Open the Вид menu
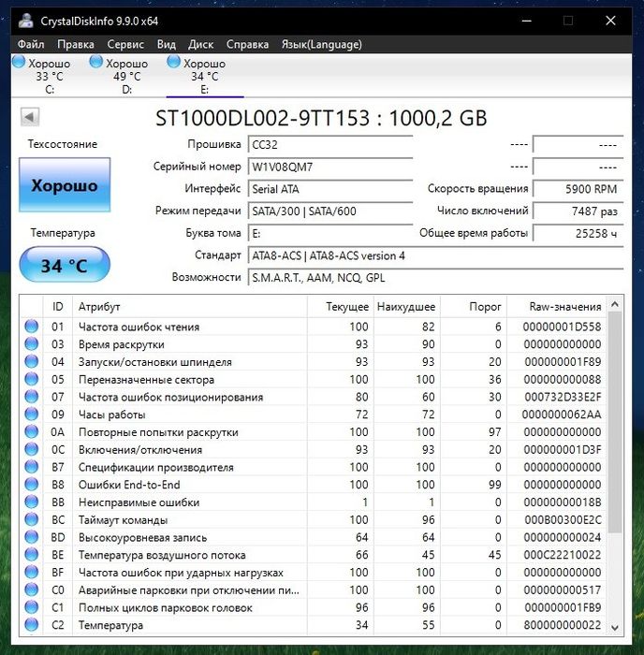The width and height of the screenshot is (644, 655). [x=167, y=44]
